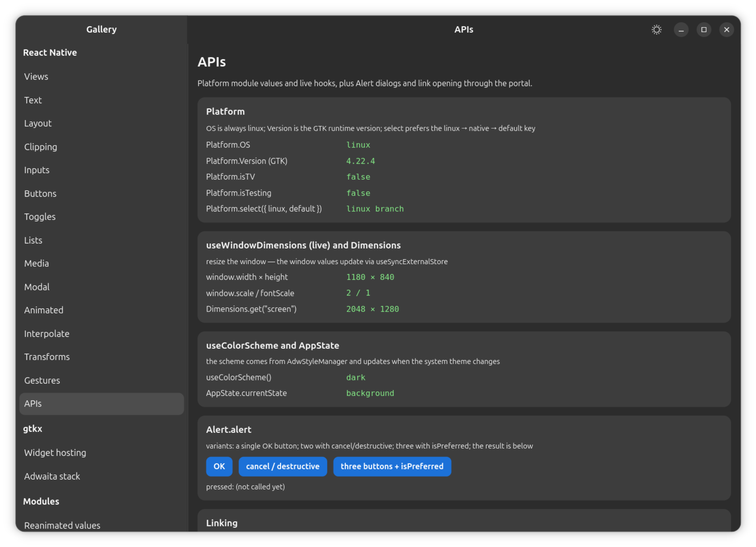Click the 'Modules' sidebar section header
Image resolution: width=756 pixels, height=547 pixels.
(41, 501)
